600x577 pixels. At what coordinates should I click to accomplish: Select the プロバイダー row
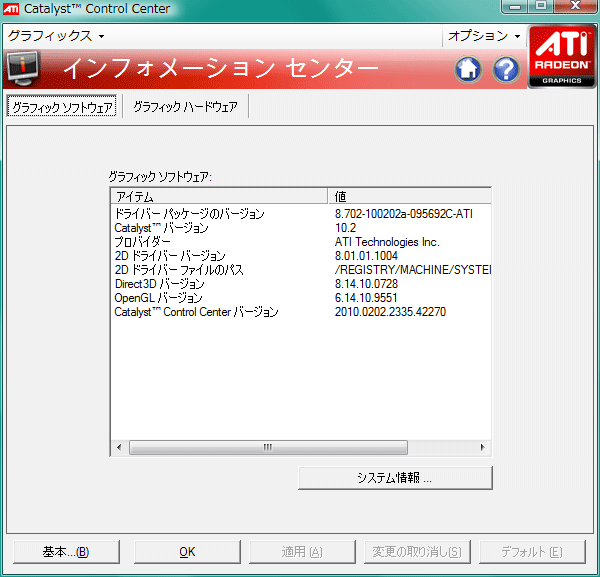click(301, 242)
